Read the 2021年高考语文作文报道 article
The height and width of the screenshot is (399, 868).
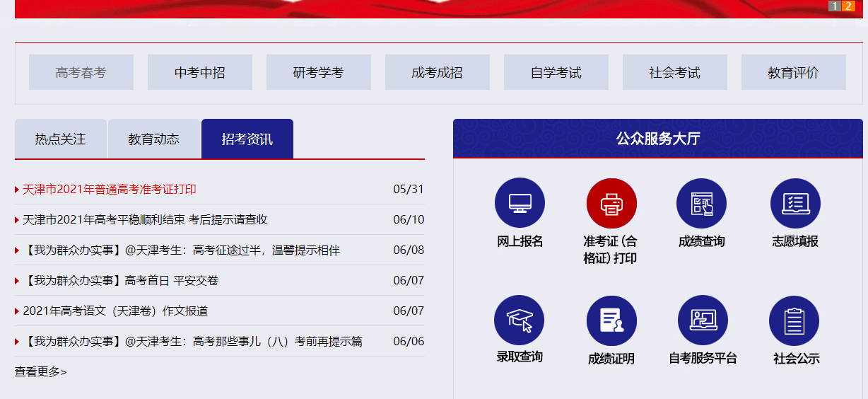click(x=115, y=311)
